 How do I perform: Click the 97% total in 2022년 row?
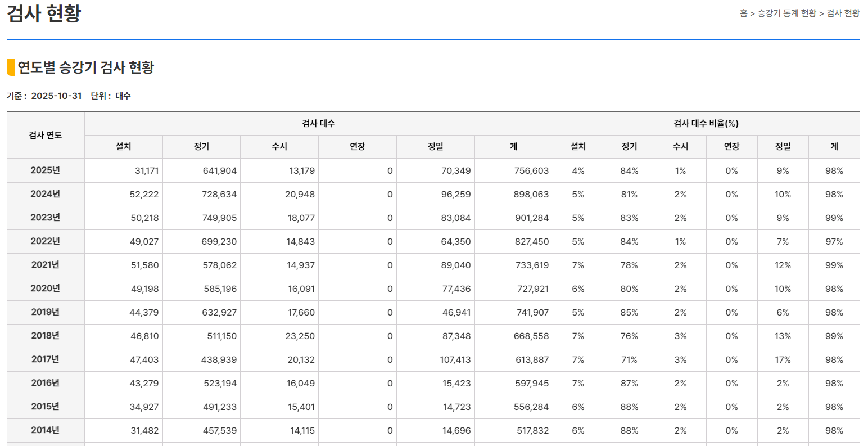(x=834, y=242)
